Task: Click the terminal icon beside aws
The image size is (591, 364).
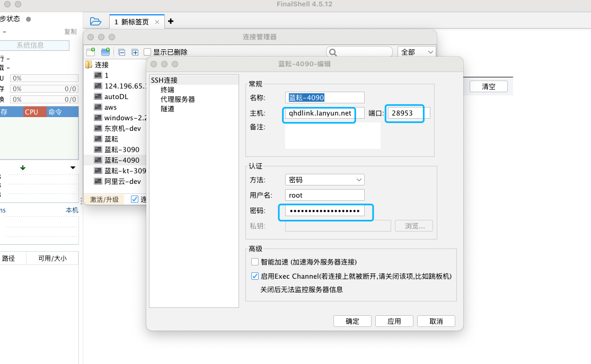Action: (x=98, y=106)
